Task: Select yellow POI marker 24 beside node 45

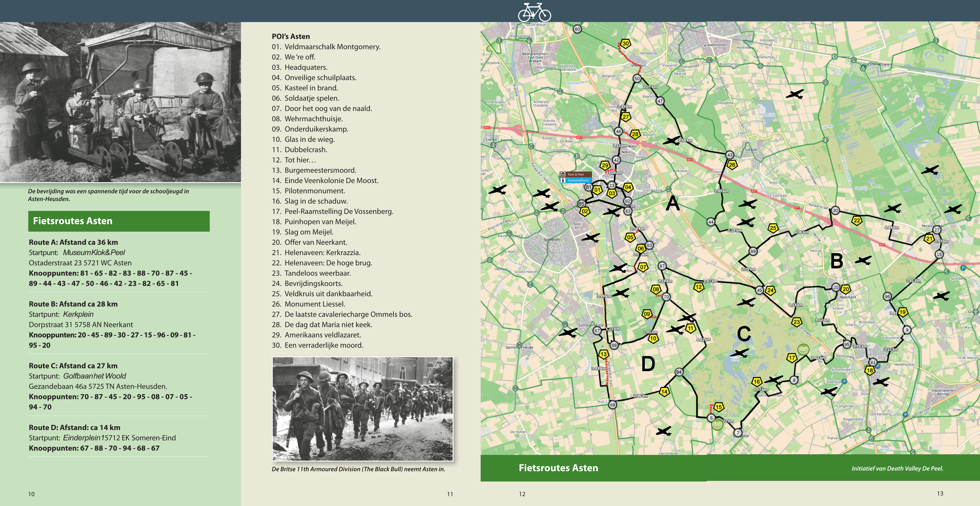Action: (x=770, y=290)
